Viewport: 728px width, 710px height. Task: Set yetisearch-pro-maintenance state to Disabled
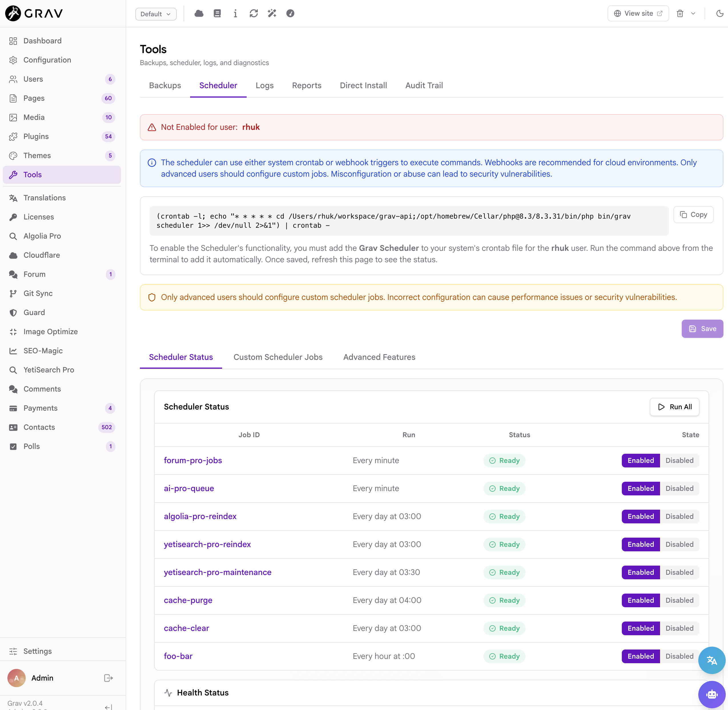coord(679,572)
